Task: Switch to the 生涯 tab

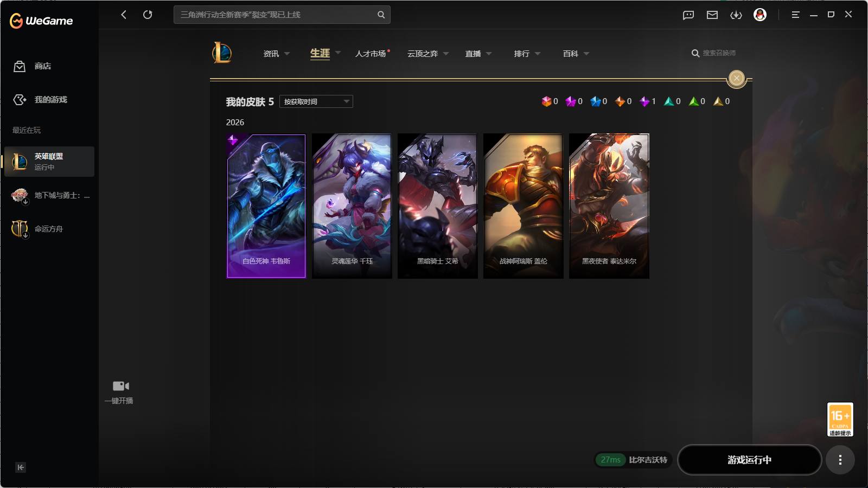Action: (x=320, y=53)
